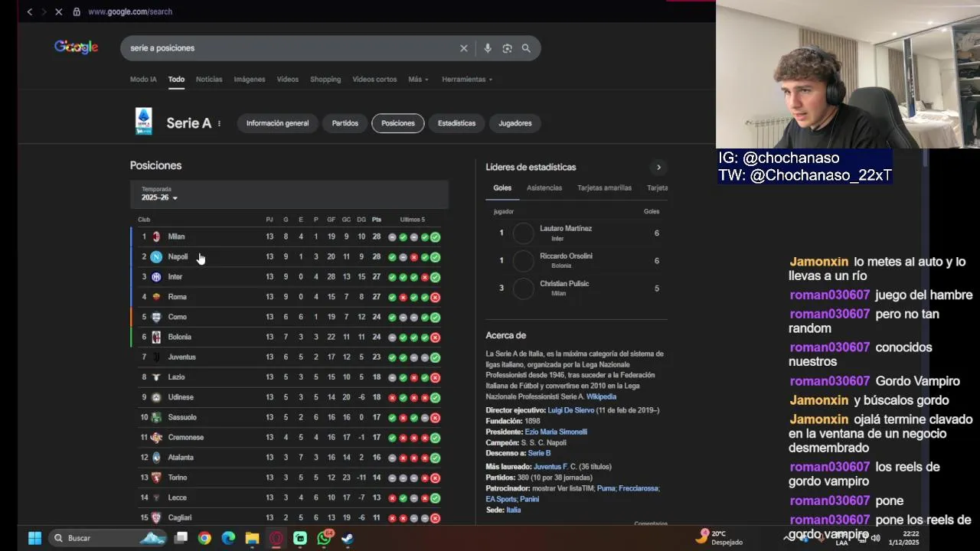Open the Ezio Maria Simonelli link
The image size is (980, 551).
point(556,432)
